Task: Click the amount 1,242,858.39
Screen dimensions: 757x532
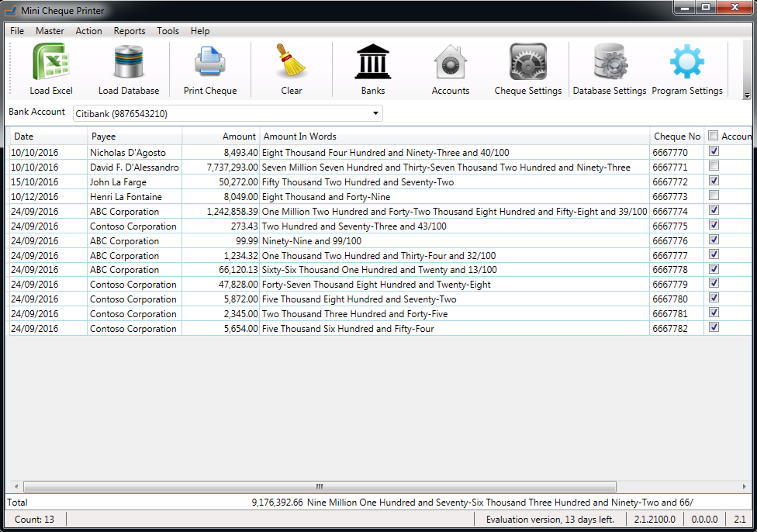Action: pos(232,212)
